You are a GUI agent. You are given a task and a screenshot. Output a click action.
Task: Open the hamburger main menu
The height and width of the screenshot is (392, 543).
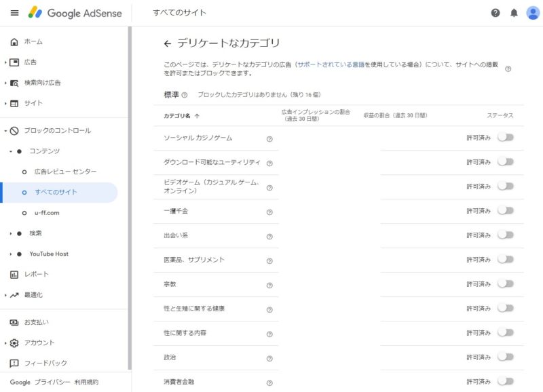14,13
